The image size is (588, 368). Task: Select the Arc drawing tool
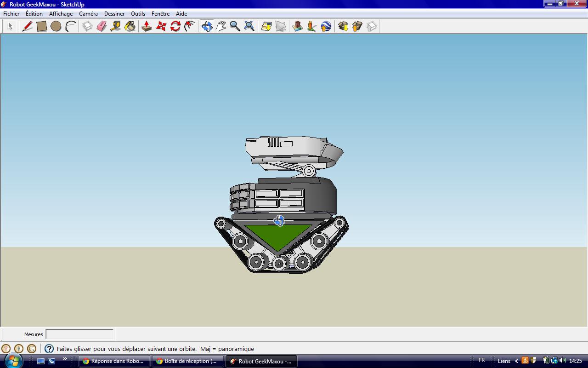click(x=70, y=26)
